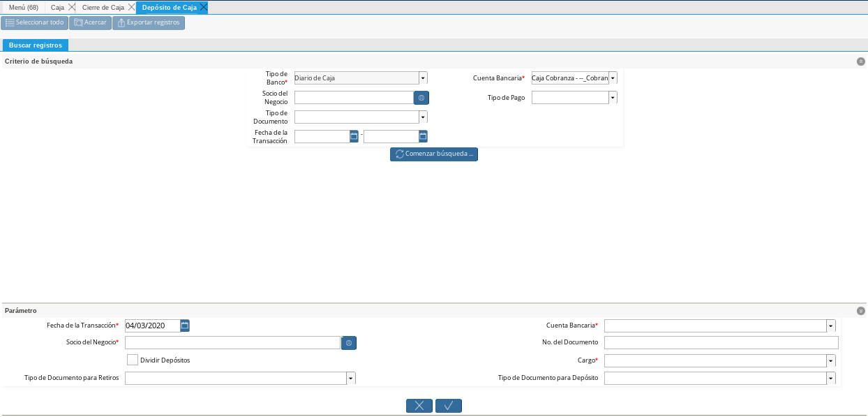Click the No. del Documento input field
This screenshot has width=868, height=417.
coord(721,342)
